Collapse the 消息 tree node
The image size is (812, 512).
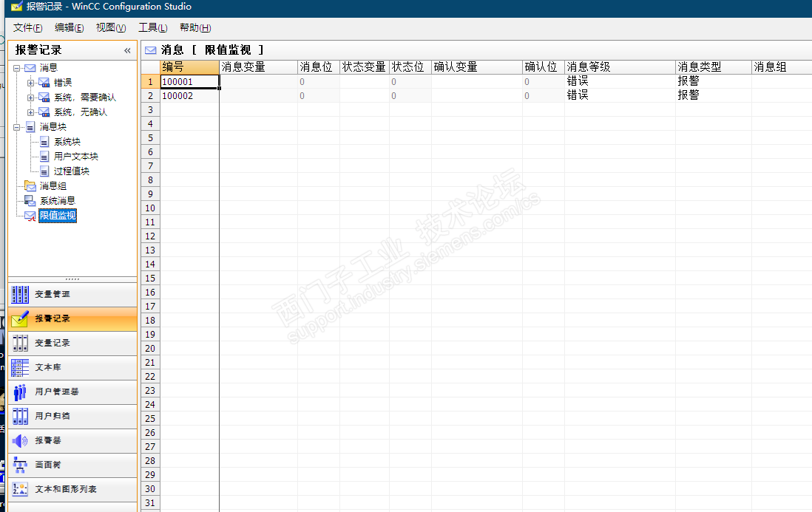(16, 68)
